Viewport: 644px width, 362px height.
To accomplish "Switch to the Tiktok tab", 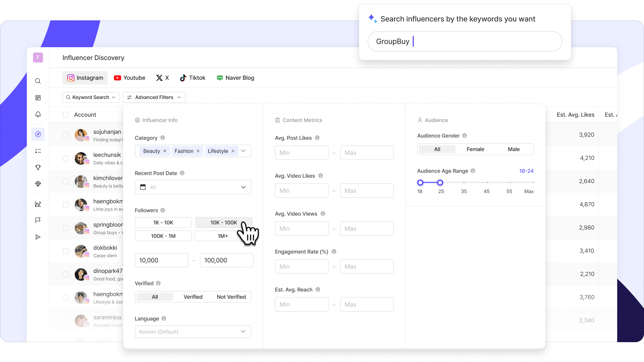I will click(x=192, y=78).
